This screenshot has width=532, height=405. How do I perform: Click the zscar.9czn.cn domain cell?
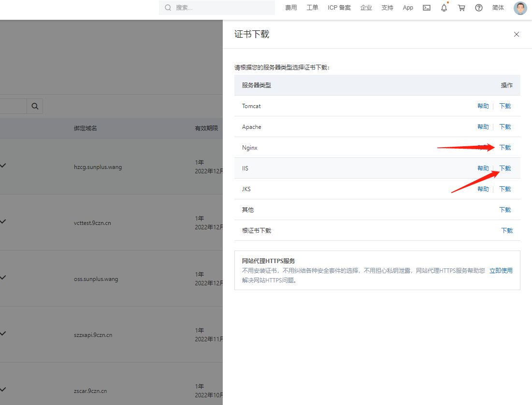(90, 391)
